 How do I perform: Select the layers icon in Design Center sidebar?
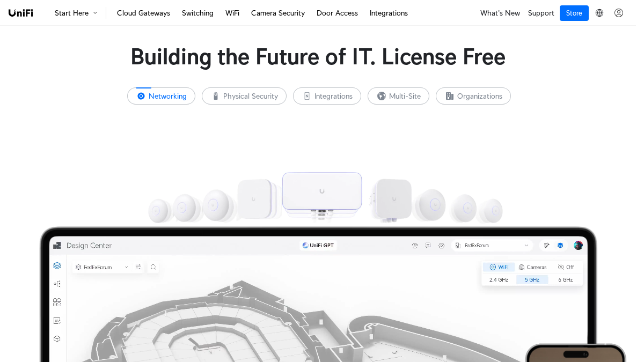pos(57,265)
